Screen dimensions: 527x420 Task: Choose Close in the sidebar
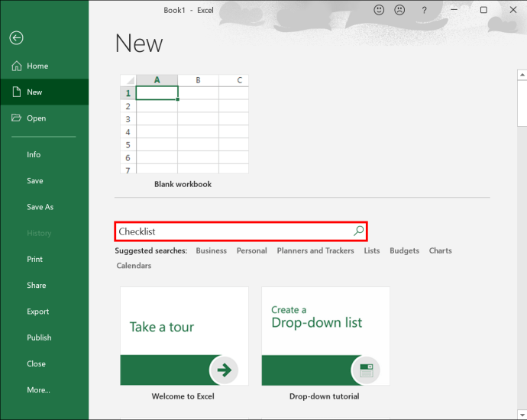point(44,364)
